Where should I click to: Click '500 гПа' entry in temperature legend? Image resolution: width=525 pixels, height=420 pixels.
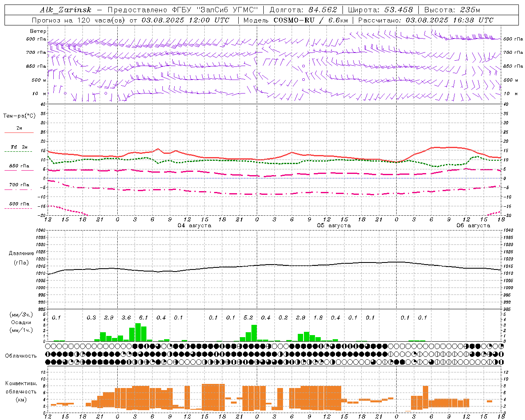(x=19, y=203)
